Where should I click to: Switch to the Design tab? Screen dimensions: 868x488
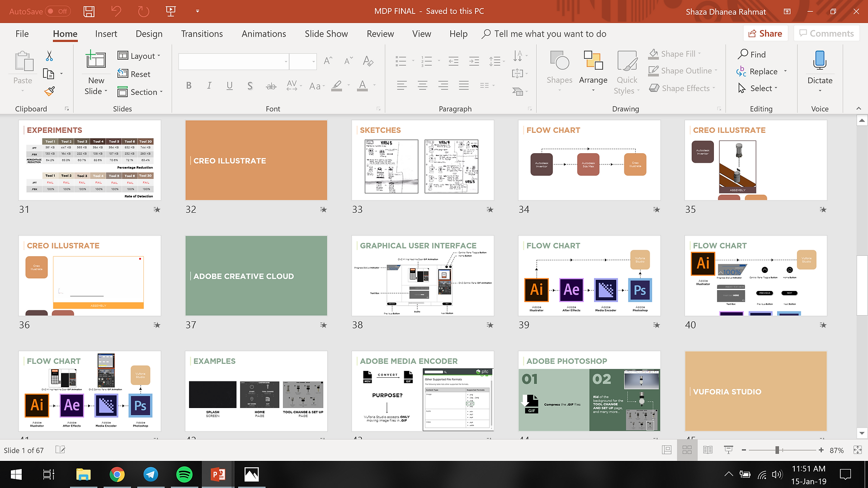[x=149, y=34]
